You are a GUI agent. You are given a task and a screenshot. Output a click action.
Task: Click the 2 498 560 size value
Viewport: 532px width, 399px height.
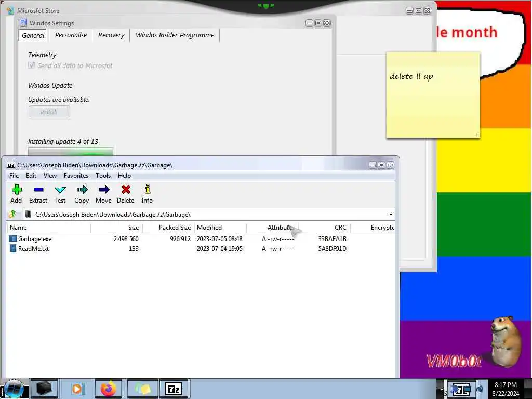point(126,239)
